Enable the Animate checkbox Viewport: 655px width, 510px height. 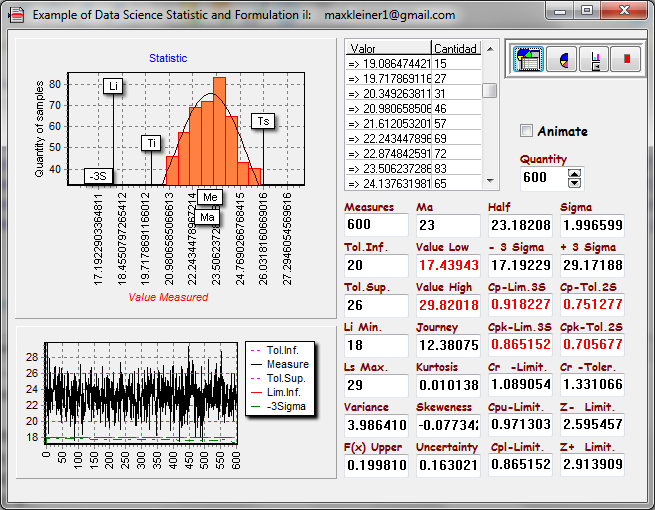(x=527, y=131)
